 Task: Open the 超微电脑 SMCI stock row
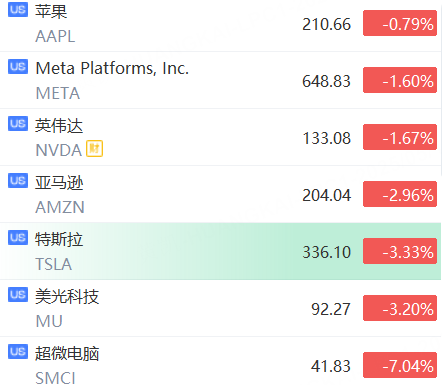click(x=221, y=361)
